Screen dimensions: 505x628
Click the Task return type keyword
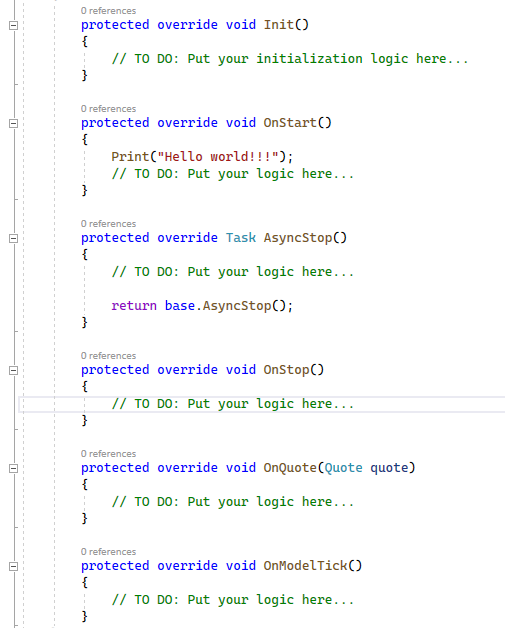(241, 238)
